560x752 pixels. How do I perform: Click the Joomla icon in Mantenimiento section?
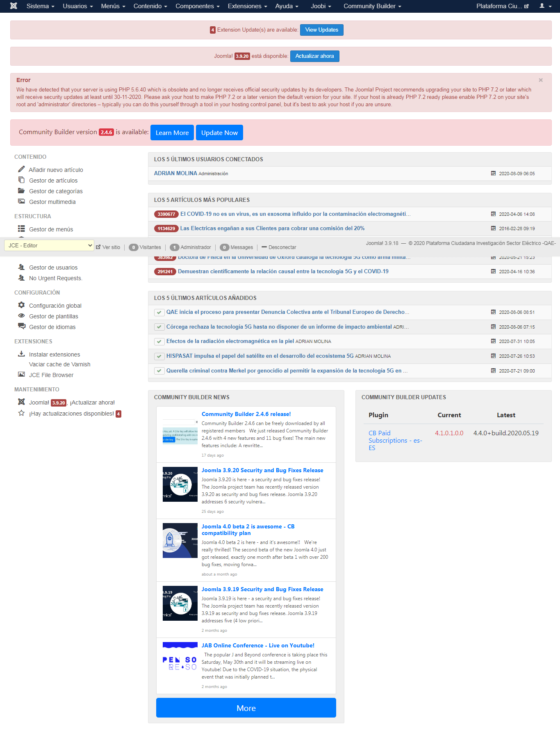coord(21,402)
